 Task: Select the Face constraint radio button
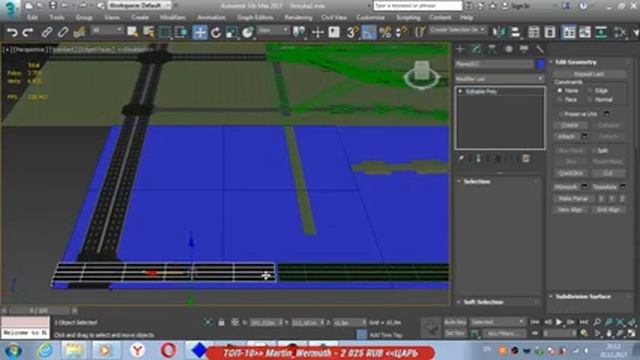click(x=560, y=100)
